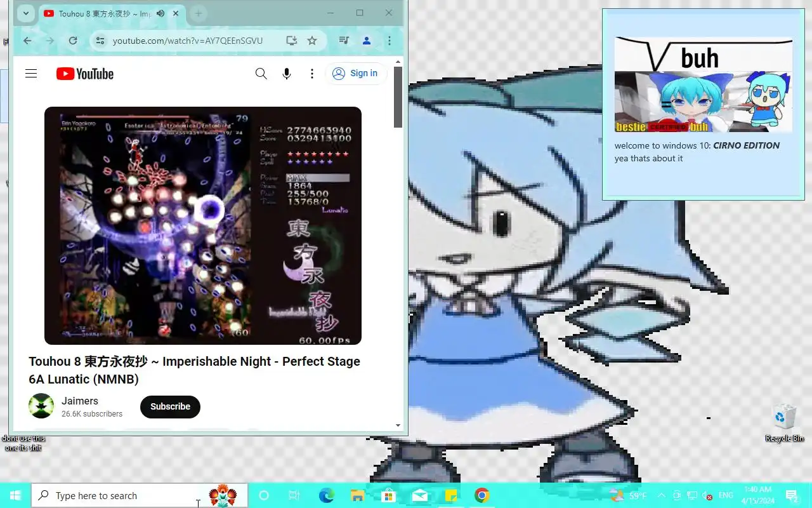The width and height of the screenshot is (812, 508).
Task: Open File Explorer from the taskbar
Action: coord(358,495)
